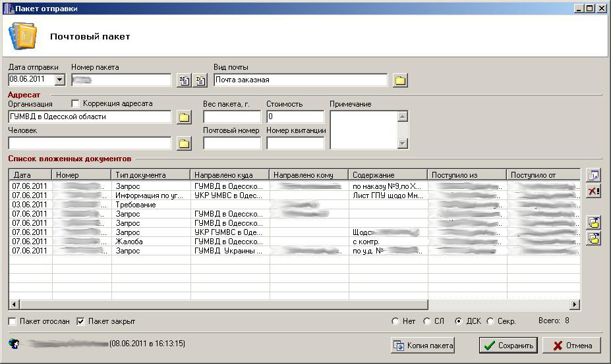Screen dimensions: 611x364
Task: Click the Сохранить button
Action: (x=508, y=346)
